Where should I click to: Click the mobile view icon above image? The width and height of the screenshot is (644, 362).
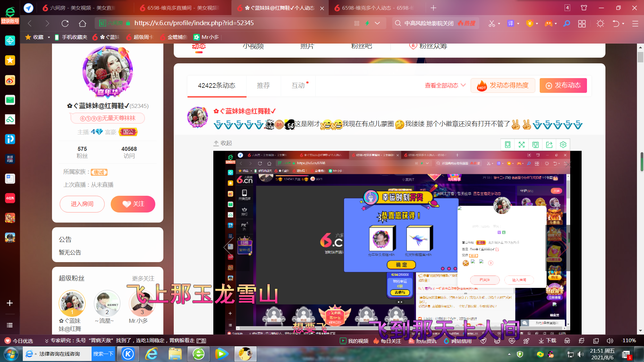pyautogui.click(x=507, y=144)
